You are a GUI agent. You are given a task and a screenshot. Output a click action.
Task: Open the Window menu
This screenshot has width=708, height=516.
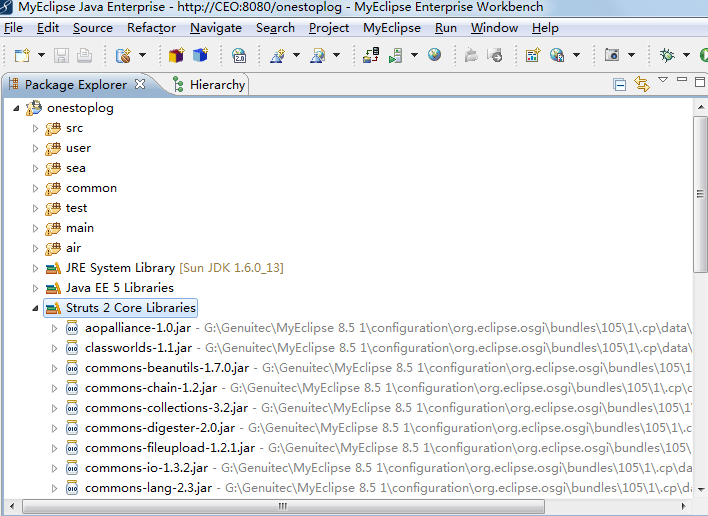pos(494,28)
